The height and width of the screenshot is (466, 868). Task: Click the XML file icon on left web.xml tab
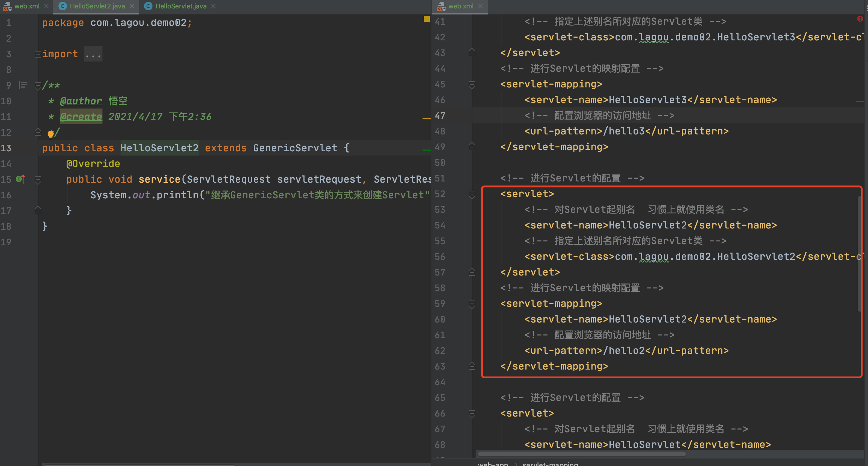[8, 6]
